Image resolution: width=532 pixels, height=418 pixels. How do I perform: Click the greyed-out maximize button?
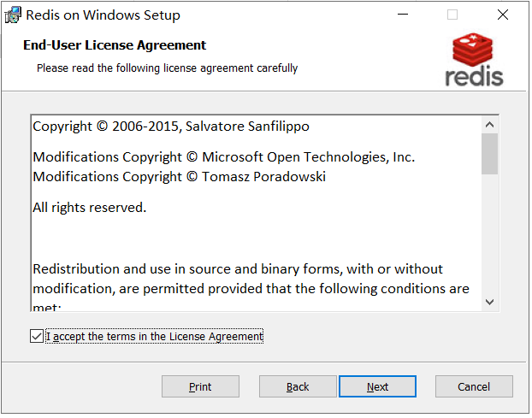[x=452, y=15]
